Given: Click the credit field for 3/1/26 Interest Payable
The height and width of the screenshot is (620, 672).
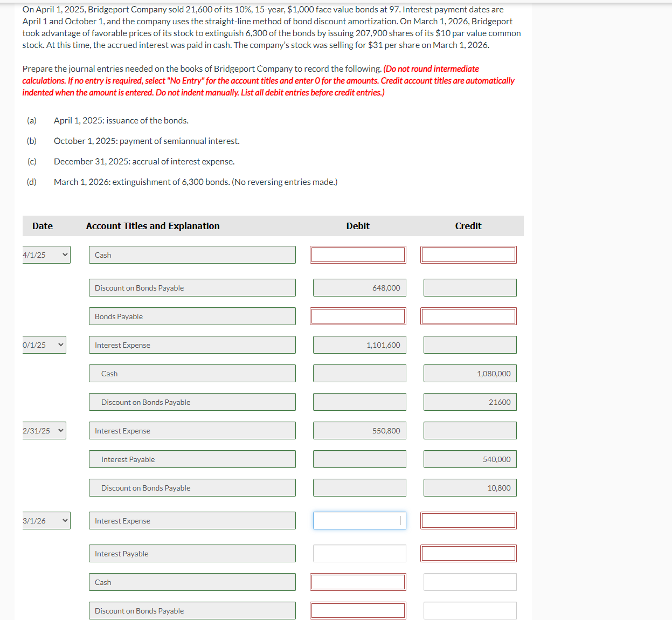Looking at the screenshot, I should [x=468, y=554].
